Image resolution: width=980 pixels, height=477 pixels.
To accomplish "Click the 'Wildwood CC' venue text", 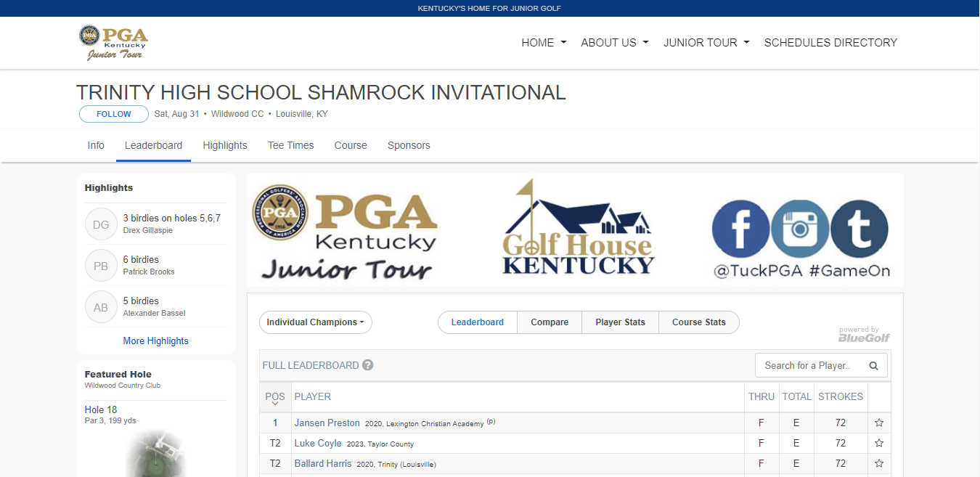I will tap(237, 114).
